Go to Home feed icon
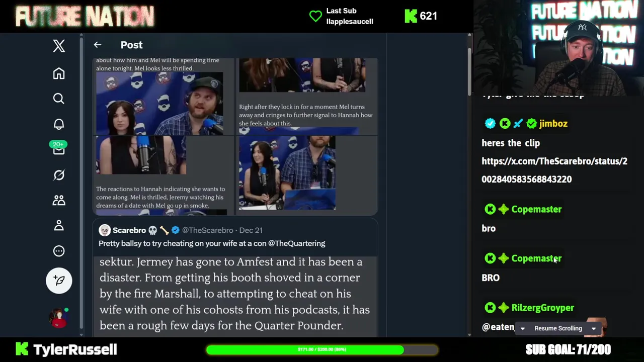Screen dimensions: 644x362 (x=59, y=73)
